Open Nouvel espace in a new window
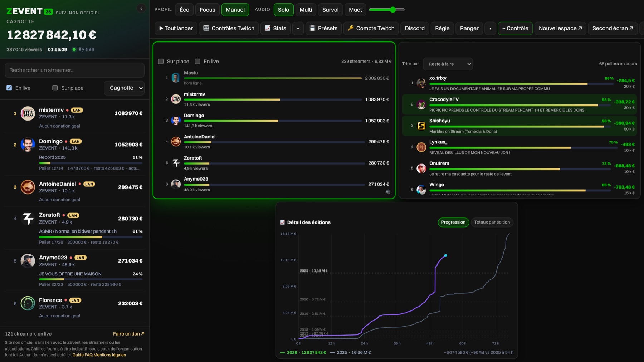The height and width of the screenshot is (362, 644). 560,28
